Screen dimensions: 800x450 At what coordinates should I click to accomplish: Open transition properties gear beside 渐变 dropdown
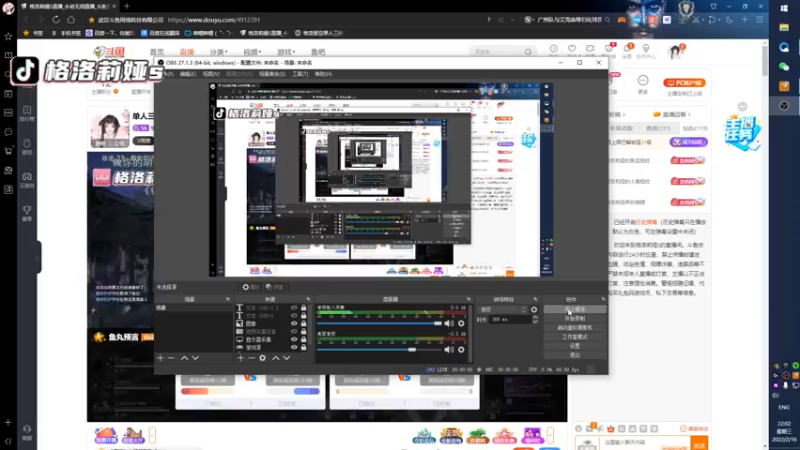534,310
